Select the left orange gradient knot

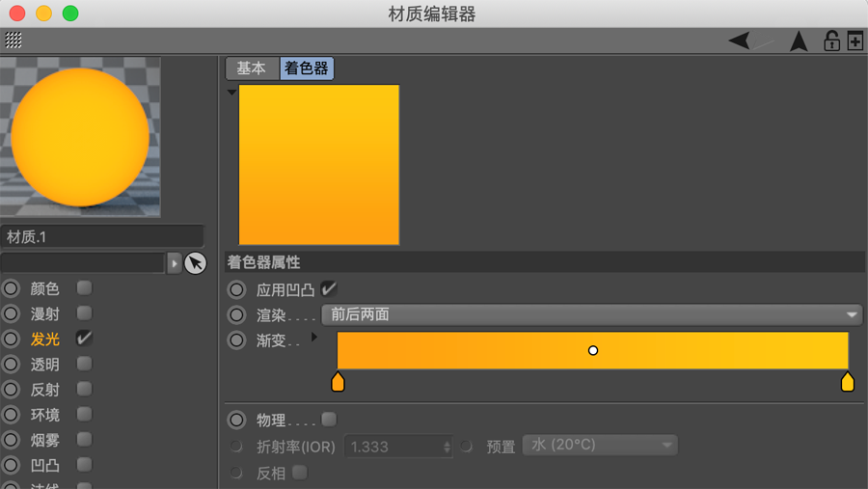[338, 382]
